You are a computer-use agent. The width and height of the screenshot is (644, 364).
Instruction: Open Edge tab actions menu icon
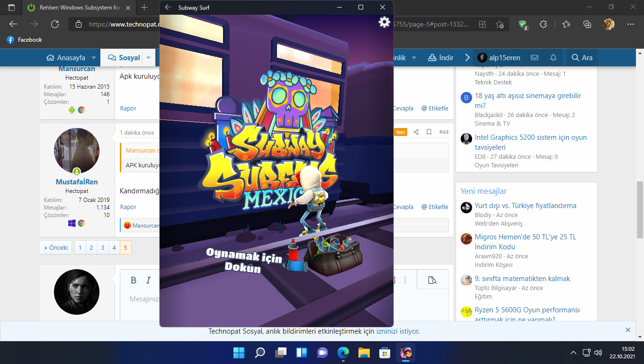pyautogui.click(x=11, y=8)
